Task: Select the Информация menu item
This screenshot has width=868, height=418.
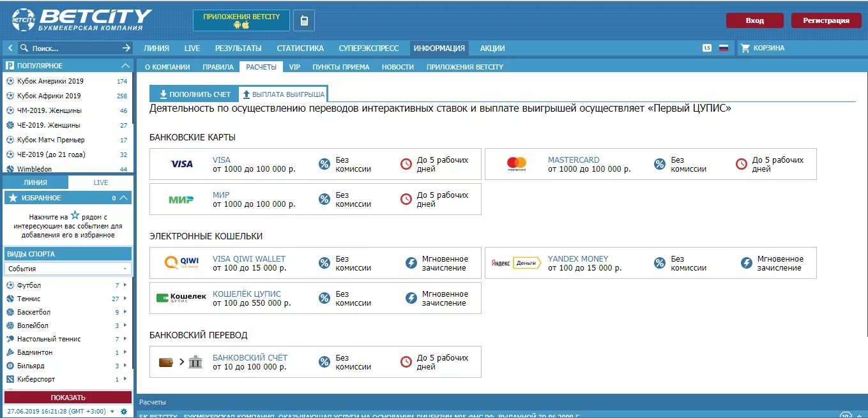Action: click(x=439, y=48)
